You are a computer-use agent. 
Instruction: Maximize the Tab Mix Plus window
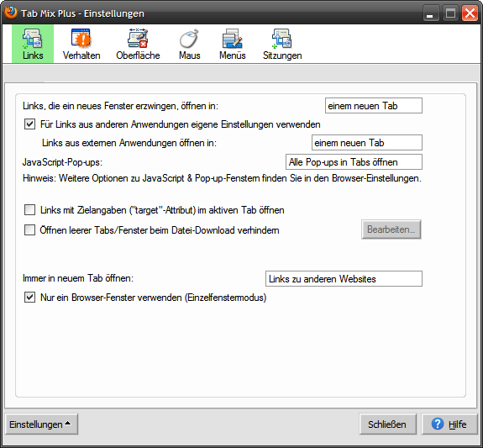click(450, 13)
